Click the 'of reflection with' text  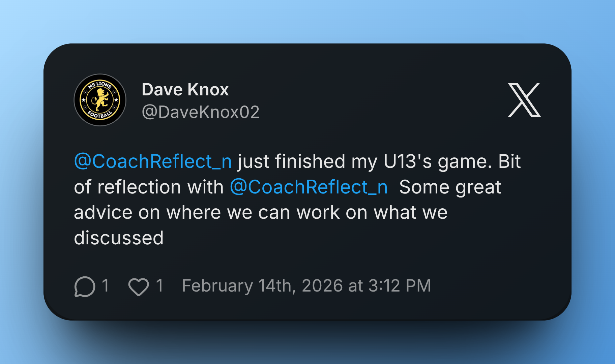148,187
